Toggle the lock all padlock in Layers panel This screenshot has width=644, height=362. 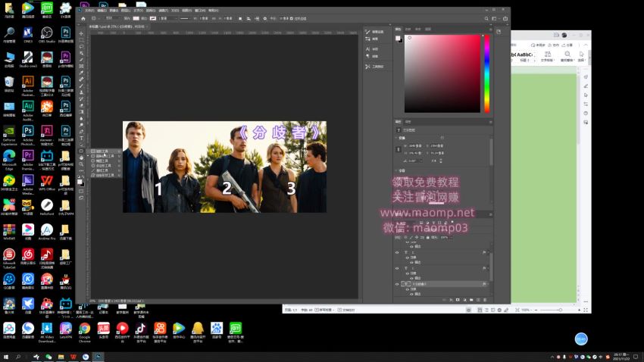427,238
